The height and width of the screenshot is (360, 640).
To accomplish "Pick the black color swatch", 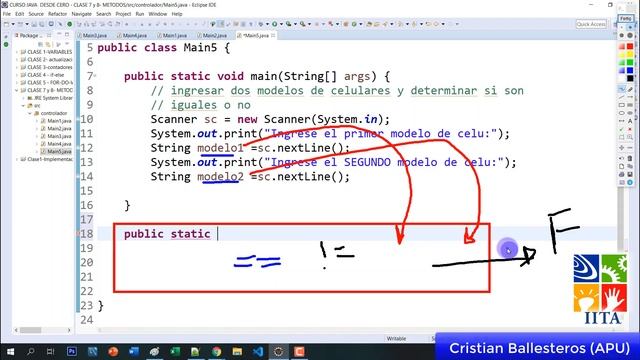I will click(630, 78).
